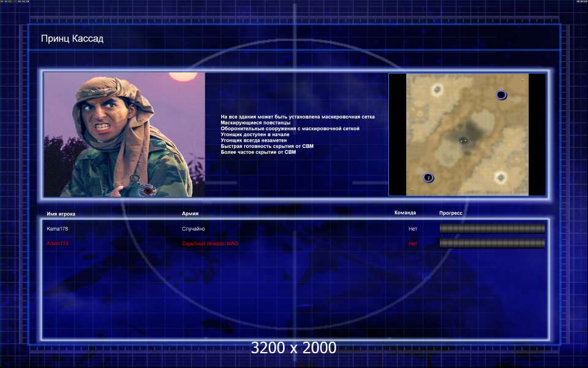Select the red player name Artem174
Viewport: 588px width, 368px height.
(x=58, y=243)
